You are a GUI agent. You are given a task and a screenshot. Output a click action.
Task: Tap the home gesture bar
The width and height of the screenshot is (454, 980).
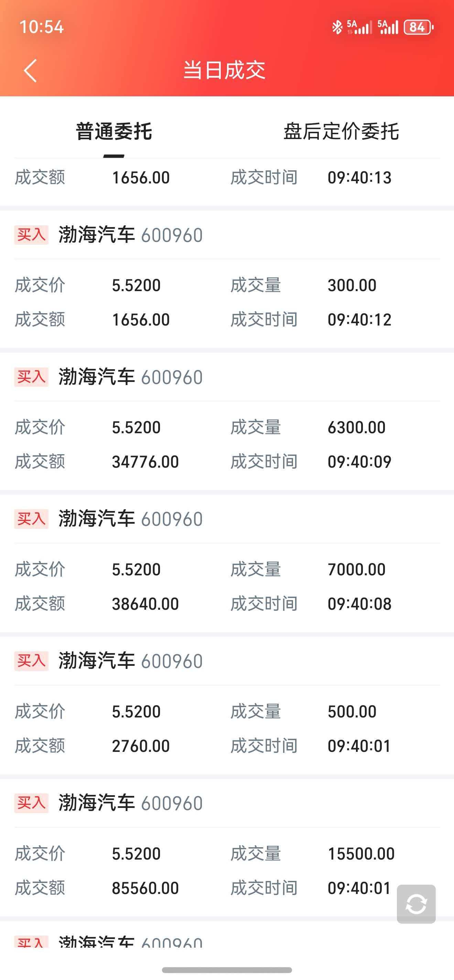pyautogui.click(x=227, y=970)
